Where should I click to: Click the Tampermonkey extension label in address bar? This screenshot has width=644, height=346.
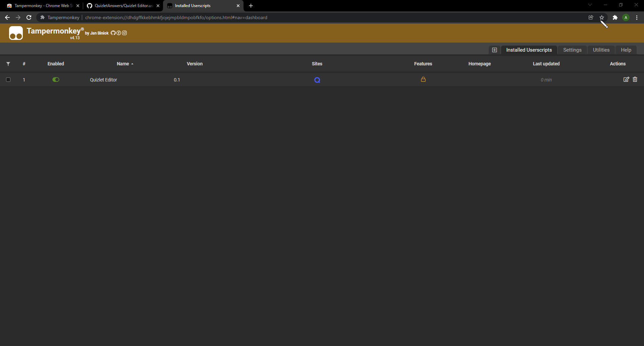pyautogui.click(x=60, y=17)
